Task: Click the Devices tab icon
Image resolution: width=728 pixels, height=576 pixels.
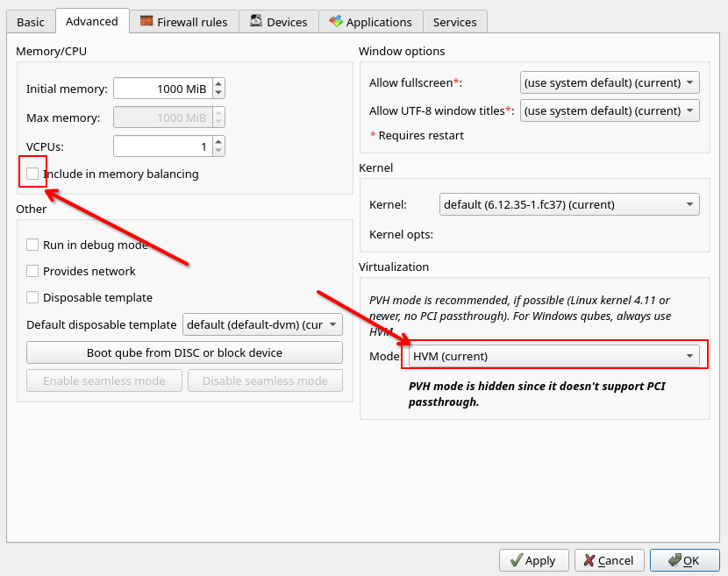Action: (256, 20)
